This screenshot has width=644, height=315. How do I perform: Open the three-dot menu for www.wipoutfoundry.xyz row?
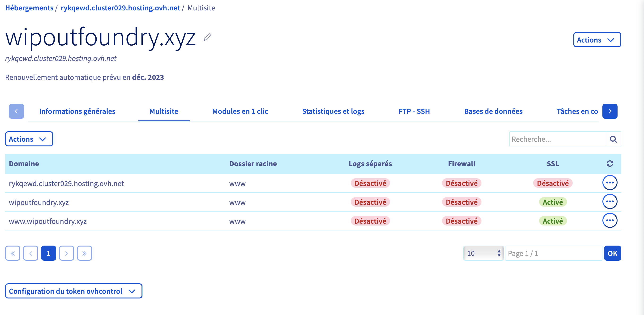click(x=610, y=221)
